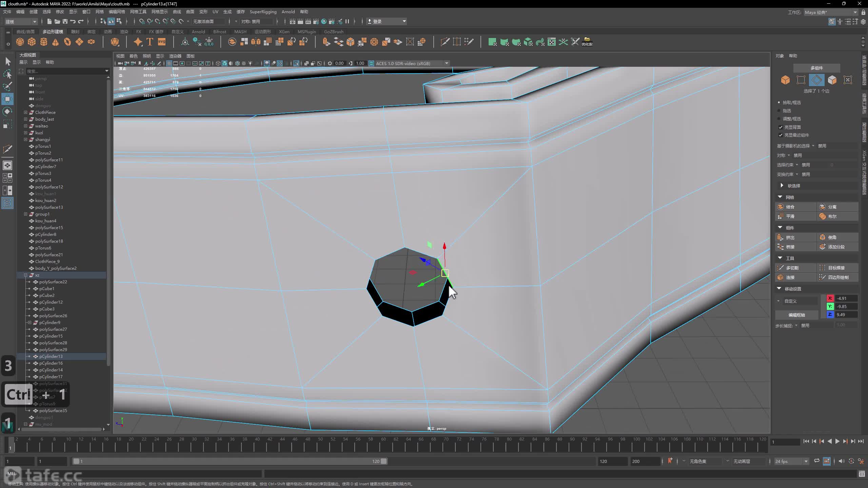This screenshot has width=868, height=488.
Task: Click the 桥接 bridge button
Action: (x=796, y=247)
